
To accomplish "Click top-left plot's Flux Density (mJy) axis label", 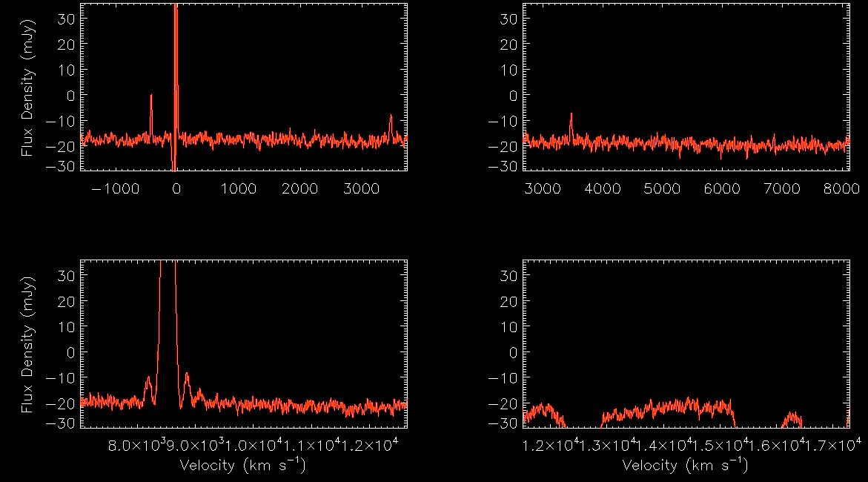I will pyautogui.click(x=27, y=87).
